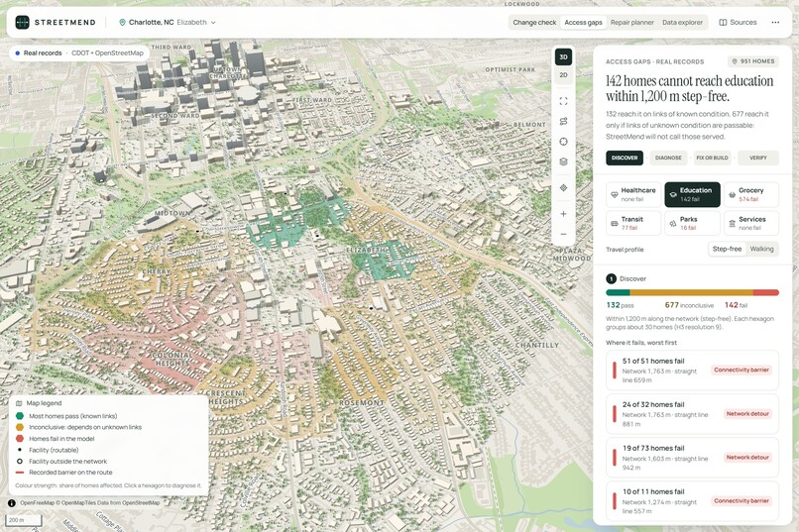Viewport: 799px width, 532px height.
Task: Open the map layers stack icon
Action: [563, 161]
